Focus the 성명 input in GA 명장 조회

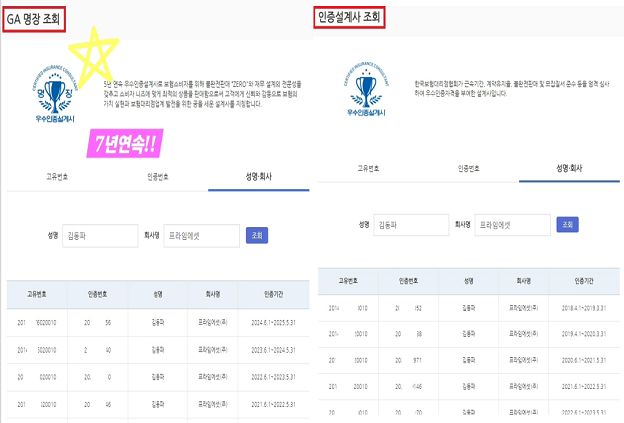[100, 236]
